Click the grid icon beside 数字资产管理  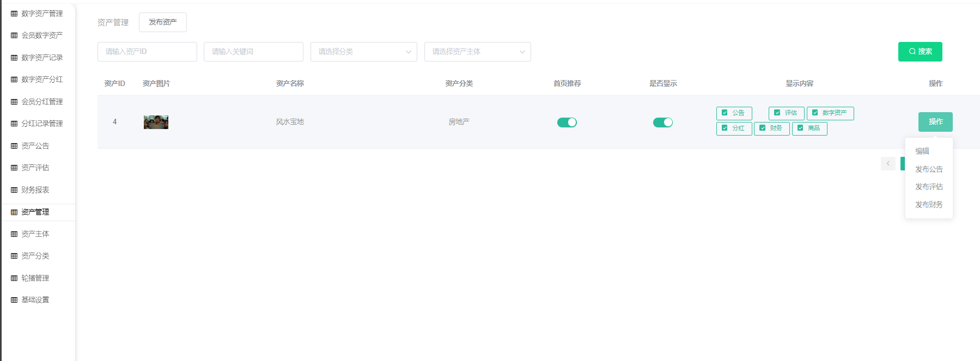click(x=14, y=14)
